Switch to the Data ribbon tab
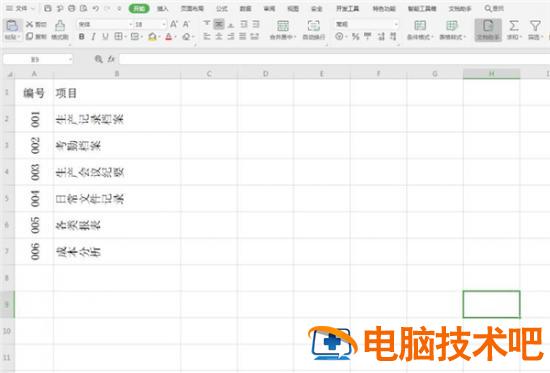The image size is (550, 373). coord(246,8)
